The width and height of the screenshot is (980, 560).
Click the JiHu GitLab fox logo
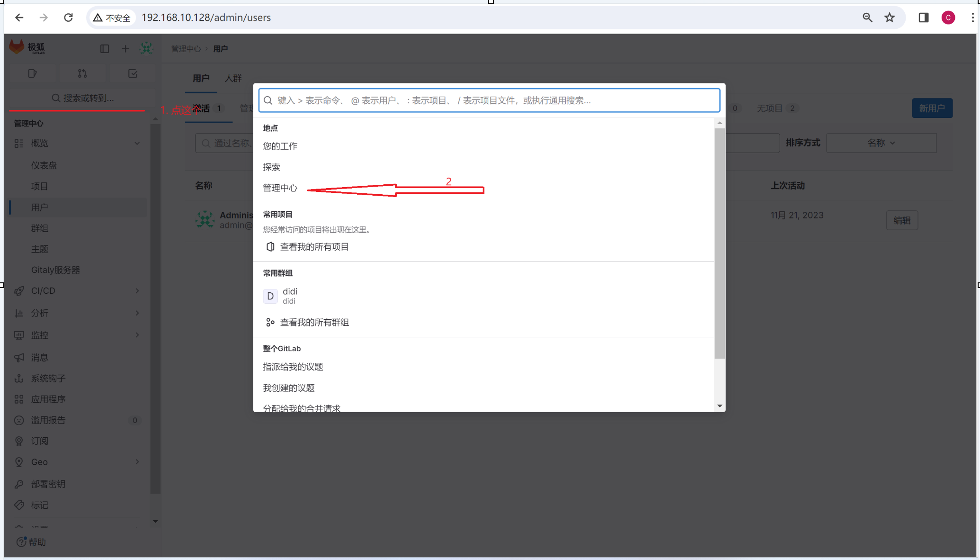[17, 47]
